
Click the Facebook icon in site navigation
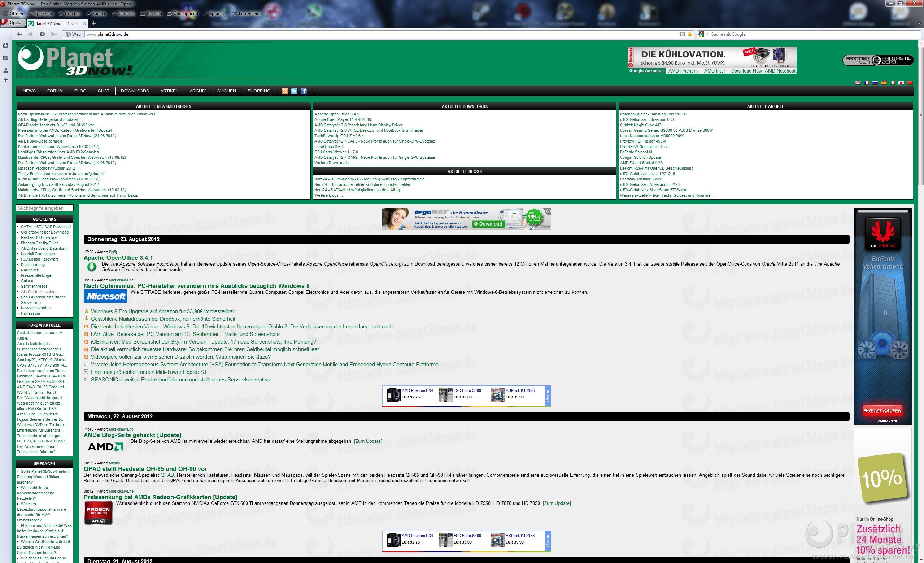pyautogui.click(x=304, y=91)
